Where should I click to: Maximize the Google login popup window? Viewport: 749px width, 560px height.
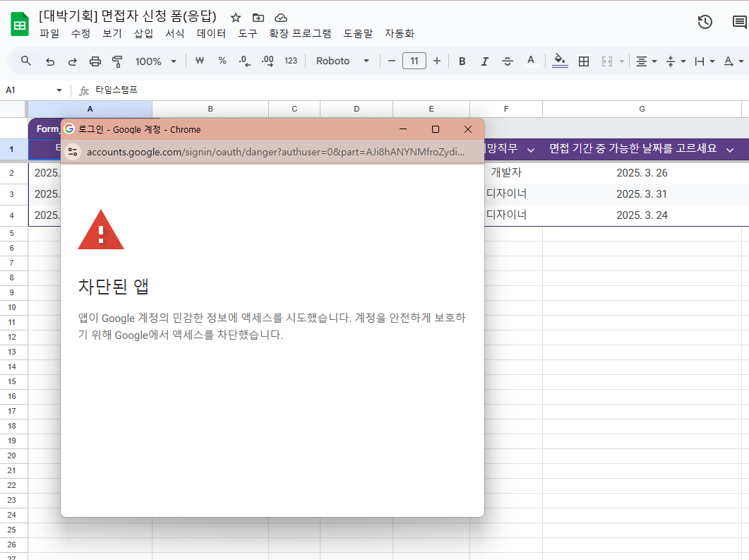[x=435, y=129]
